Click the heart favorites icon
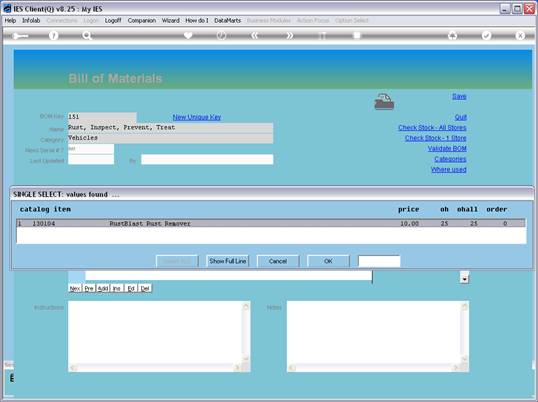The width and height of the screenshot is (538, 402). pos(188,35)
